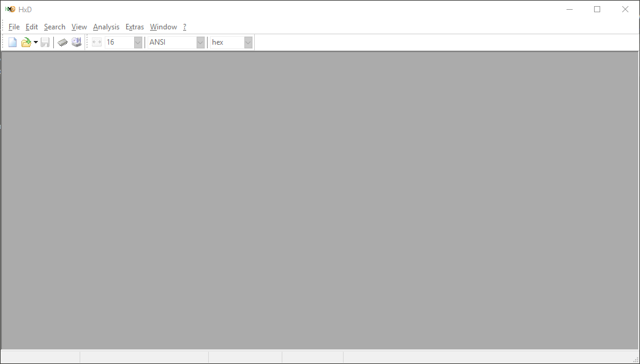640x364 pixels.
Task: Maximize the HxD window
Action: pos(597,9)
